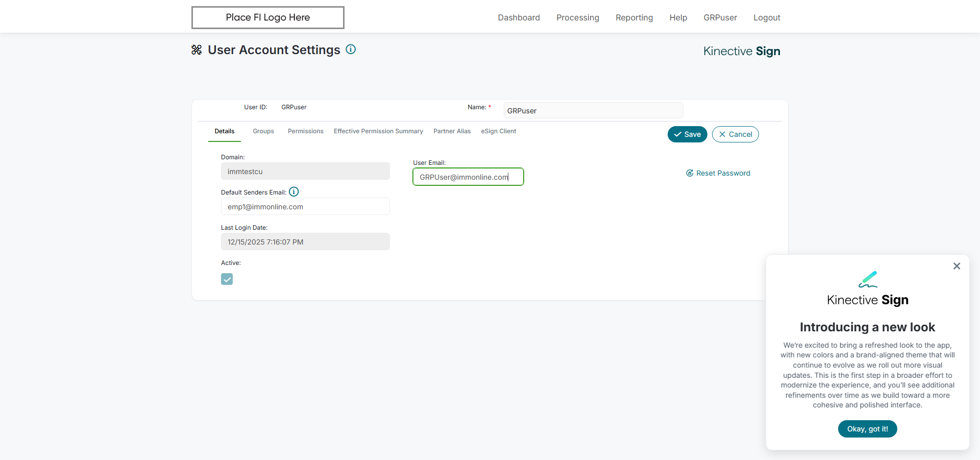Viewport: 980px width, 460px height.
Task: Click the settings icon beside User Account Settings
Action: tap(197, 50)
